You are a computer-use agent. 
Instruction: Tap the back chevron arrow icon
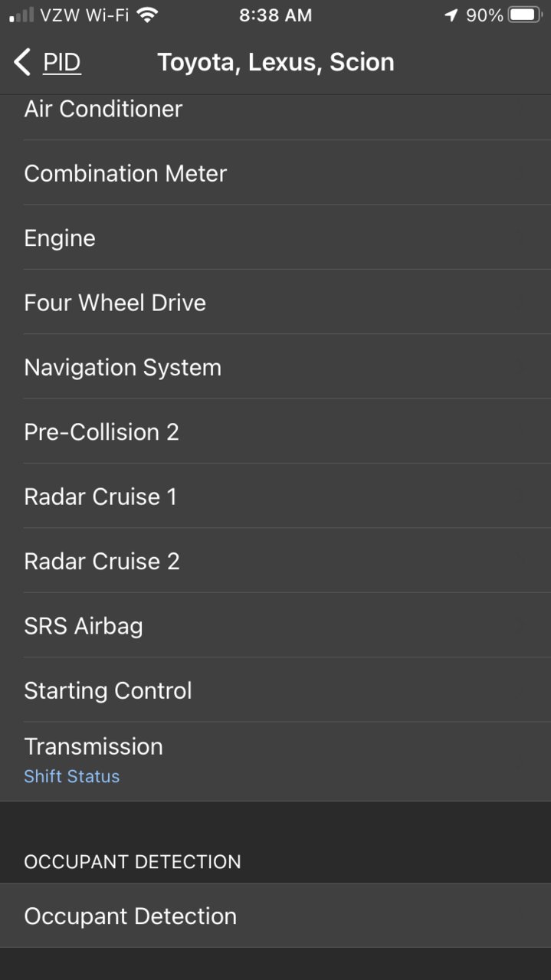pos(22,62)
